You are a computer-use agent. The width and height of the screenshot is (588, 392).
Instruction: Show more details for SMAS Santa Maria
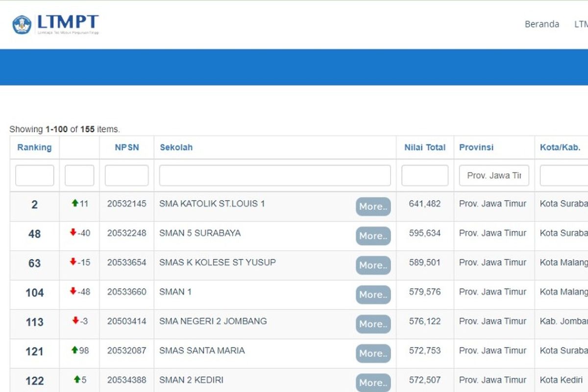(373, 354)
